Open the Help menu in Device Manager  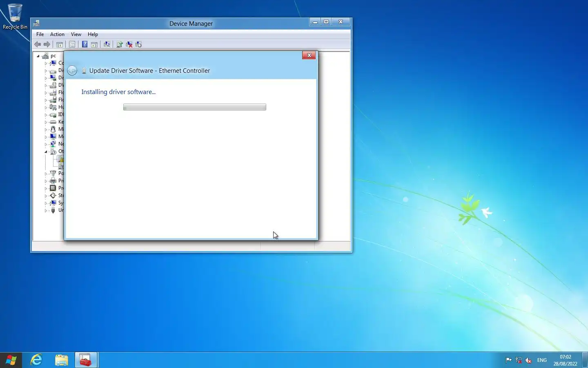(x=93, y=34)
